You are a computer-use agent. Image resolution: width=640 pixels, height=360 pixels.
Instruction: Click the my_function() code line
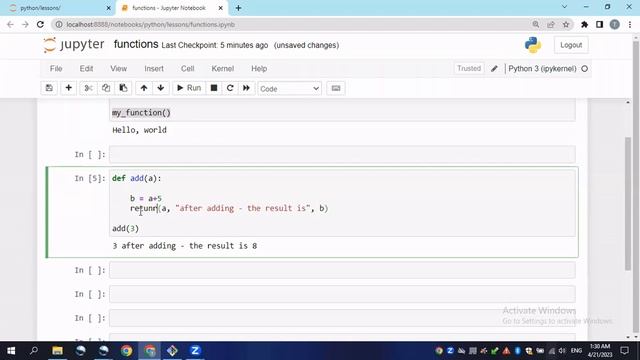tap(141, 113)
